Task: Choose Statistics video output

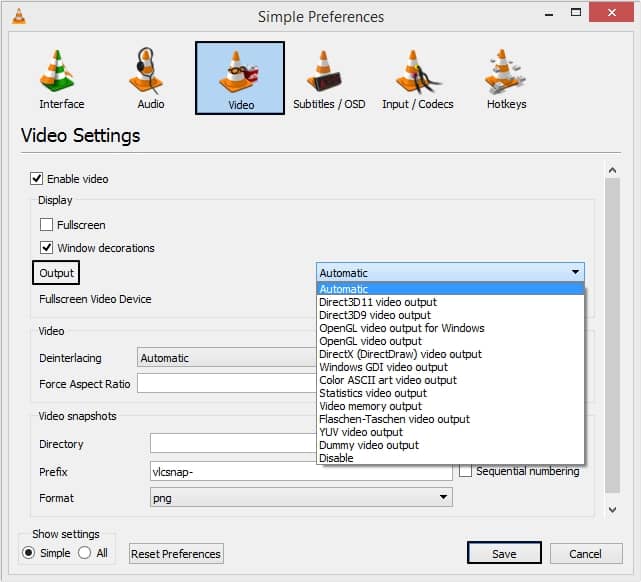Action: click(x=450, y=393)
